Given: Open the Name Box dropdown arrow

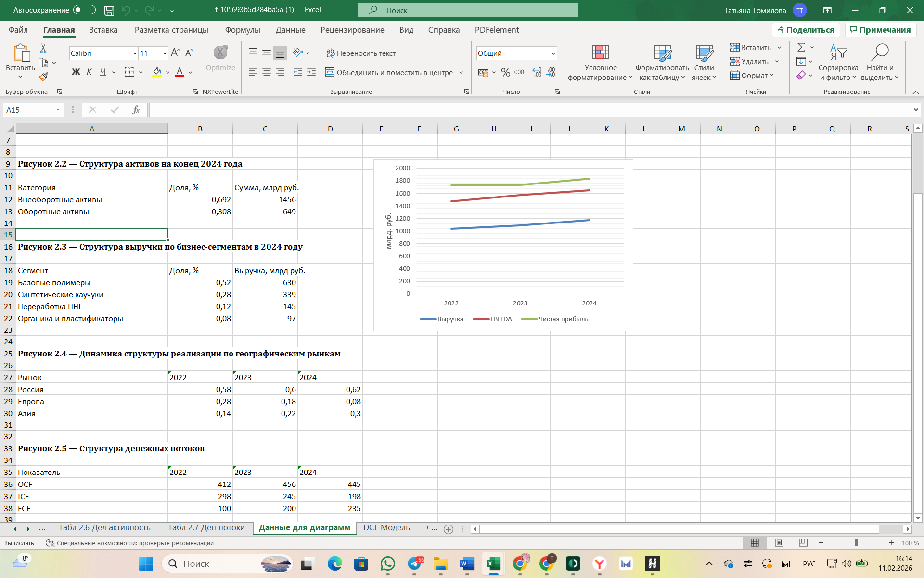Looking at the screenshot, I should [58, 110].
